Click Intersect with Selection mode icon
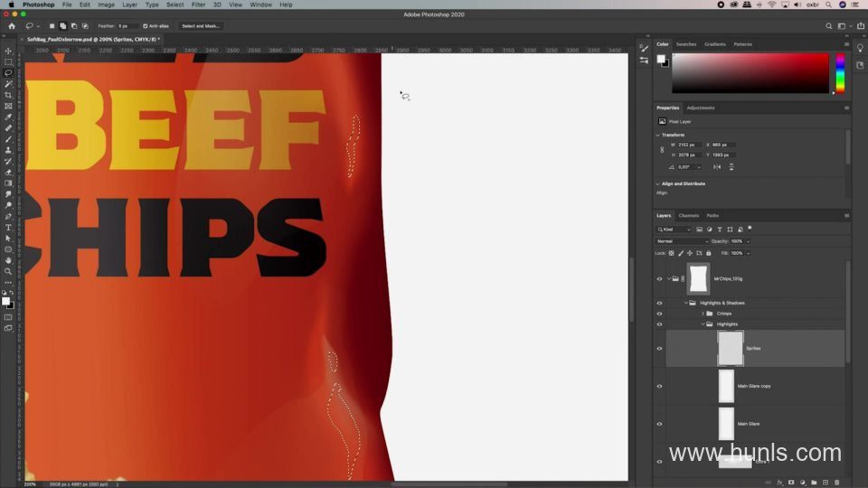The width and height of the screenshot is (868, 488). coord(85,26)
